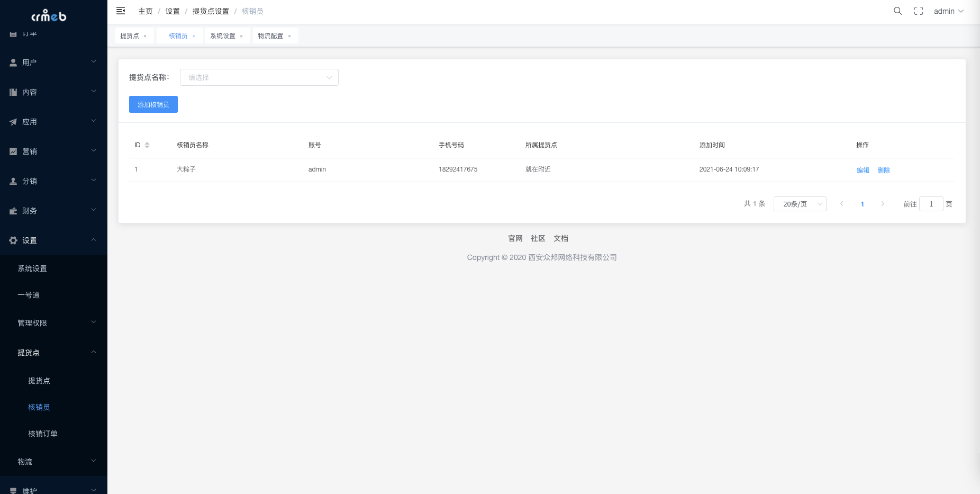Click the 设置 gear icon in sidebar

tap(13, 240)
